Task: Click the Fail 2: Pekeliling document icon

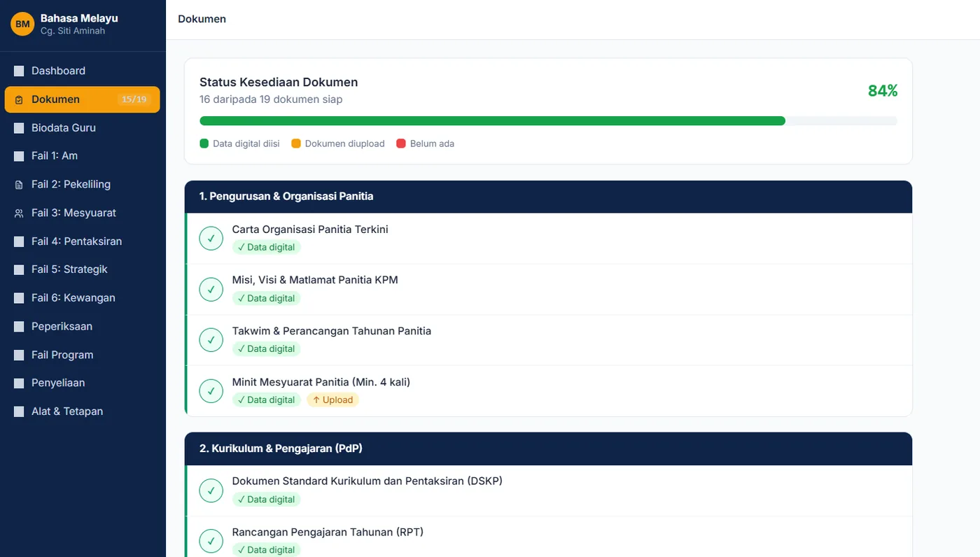Action: coord(19,185)
